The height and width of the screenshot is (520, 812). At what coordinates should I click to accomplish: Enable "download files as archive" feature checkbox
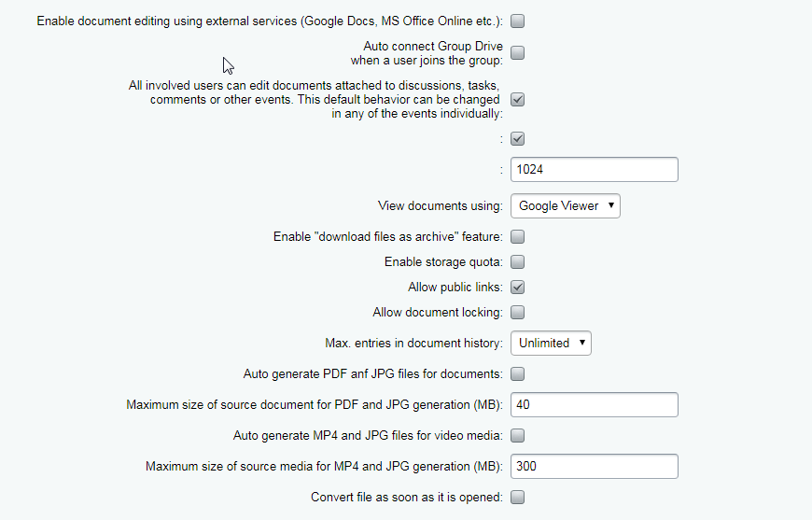(517, 237)
